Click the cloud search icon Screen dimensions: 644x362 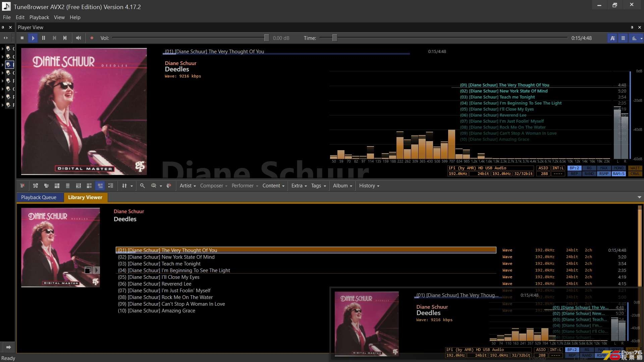(x=154, y=186)
